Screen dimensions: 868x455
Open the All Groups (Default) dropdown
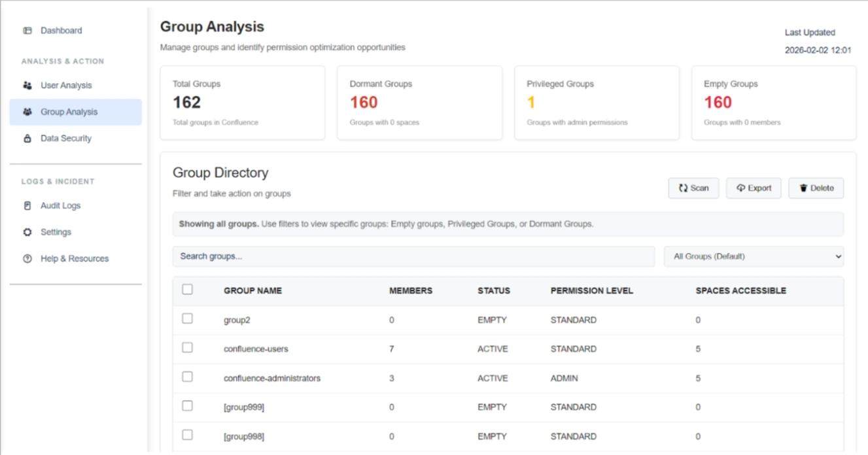[x=753, y=256]
